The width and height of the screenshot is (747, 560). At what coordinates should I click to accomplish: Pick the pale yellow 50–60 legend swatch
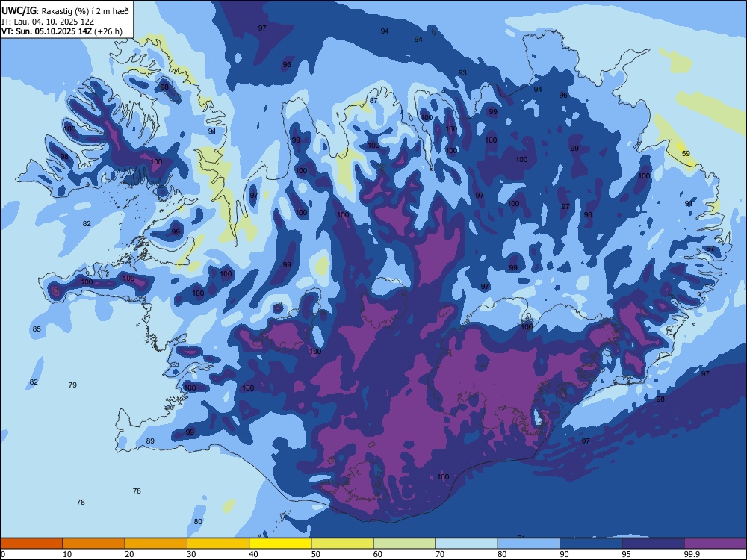click(342, 544)
